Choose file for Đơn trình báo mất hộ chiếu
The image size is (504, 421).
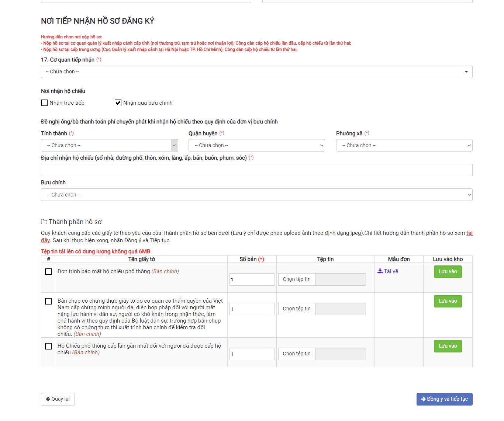[x=297, y=279]
